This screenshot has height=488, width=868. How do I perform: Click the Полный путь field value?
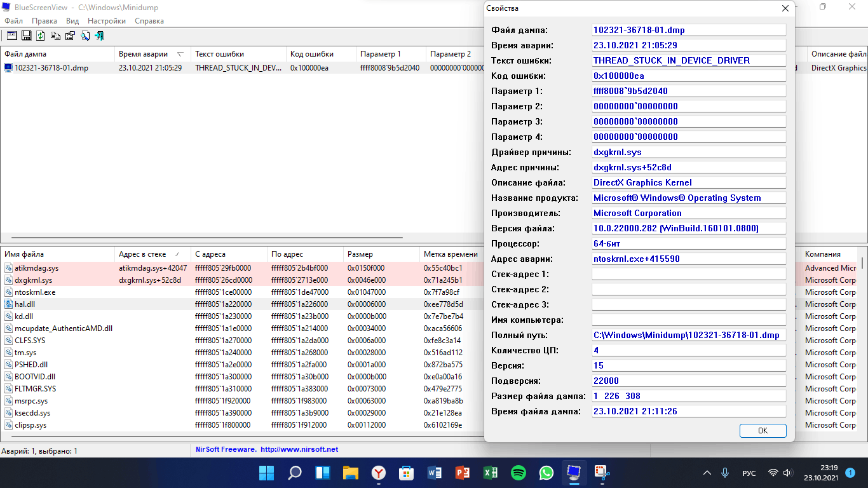tap(689, 335)
